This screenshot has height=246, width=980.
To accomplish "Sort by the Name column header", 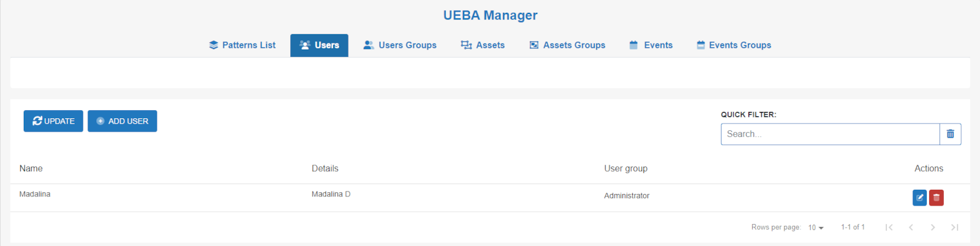I will pyautogui.click(x=31, y=168).
